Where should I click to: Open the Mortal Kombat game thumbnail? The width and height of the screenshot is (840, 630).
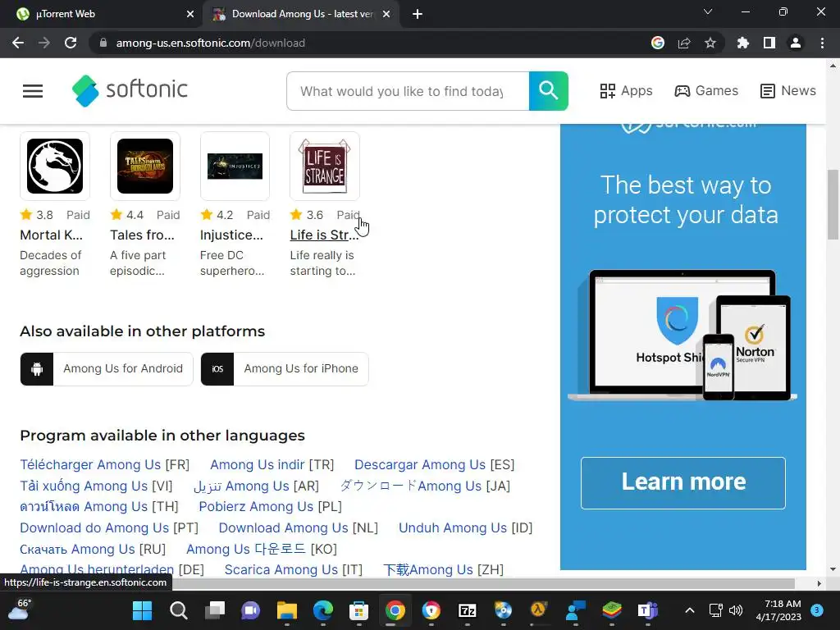(x=55, y=166)
